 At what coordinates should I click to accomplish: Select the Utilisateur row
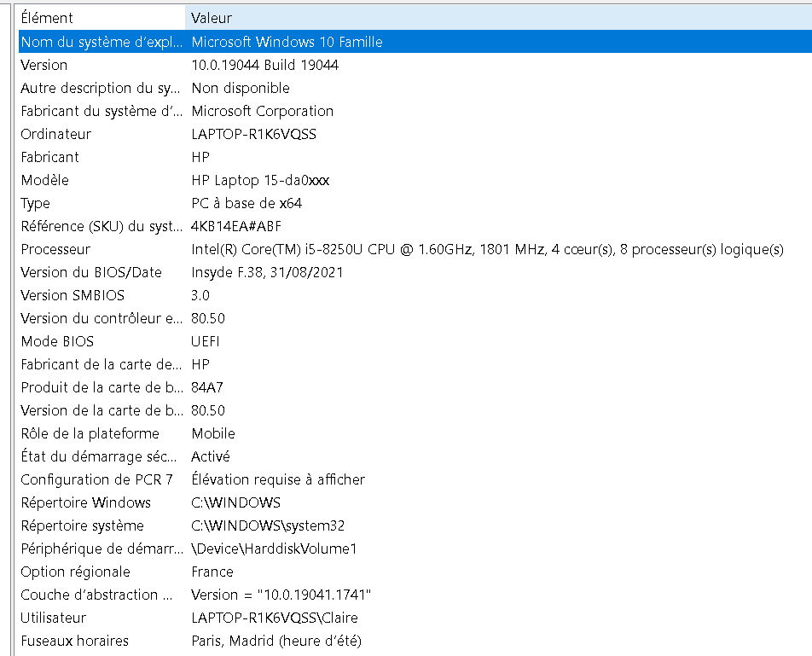(415, 618)
